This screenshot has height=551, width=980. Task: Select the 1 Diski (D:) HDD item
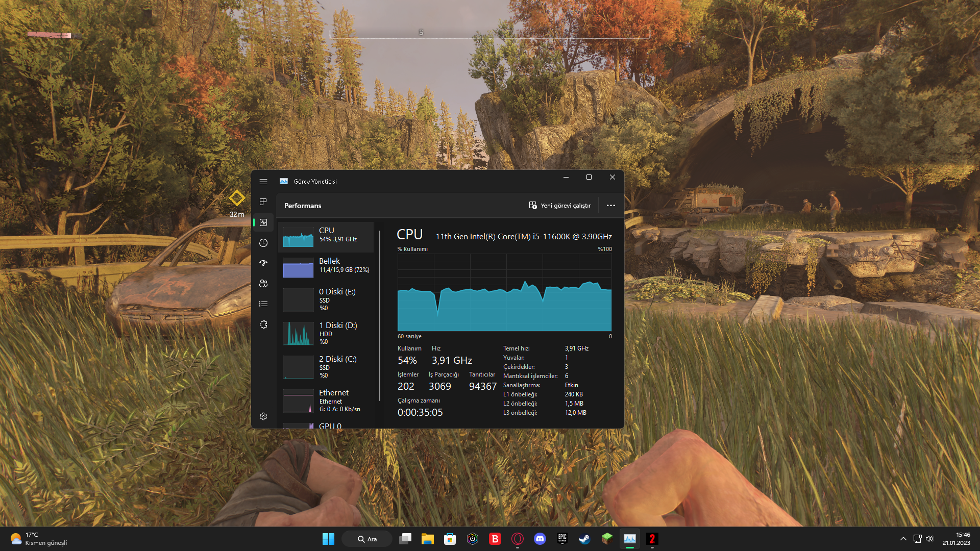coord(327,333)
